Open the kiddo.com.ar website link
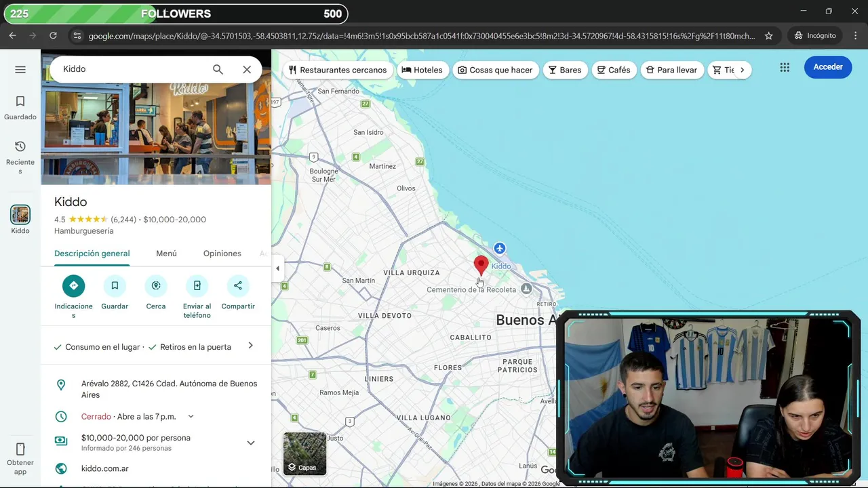Viewport: 868px width, 488px height. pyautogui.click(x=105, y=468)
